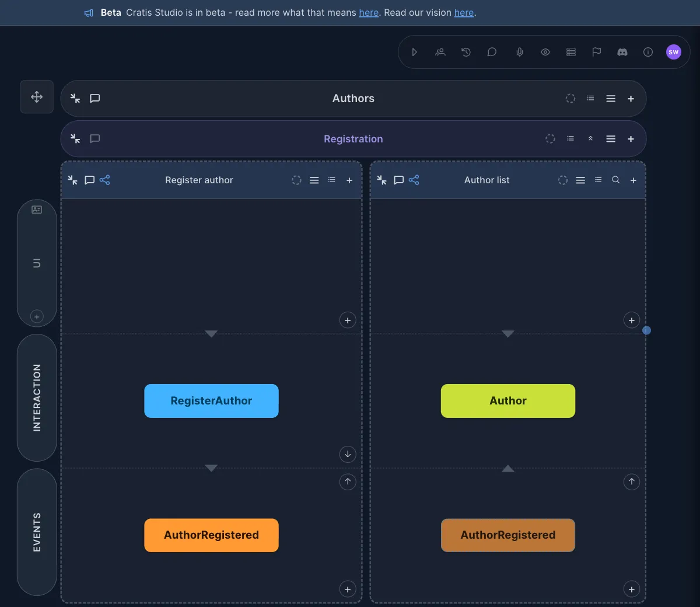Open the hamburger menu on Registration bar
Screen dimensions: 700x607
(x=611, y=139)
